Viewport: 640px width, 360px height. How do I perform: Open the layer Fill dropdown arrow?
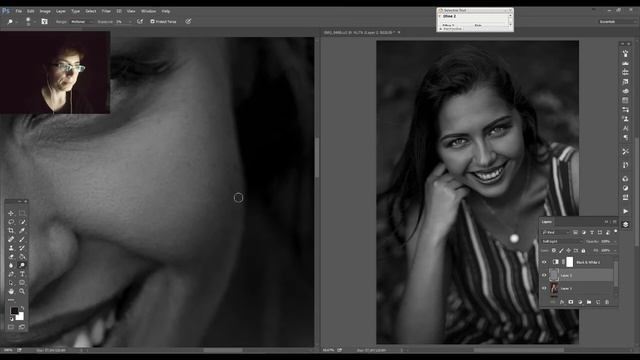tap(615, 250)
